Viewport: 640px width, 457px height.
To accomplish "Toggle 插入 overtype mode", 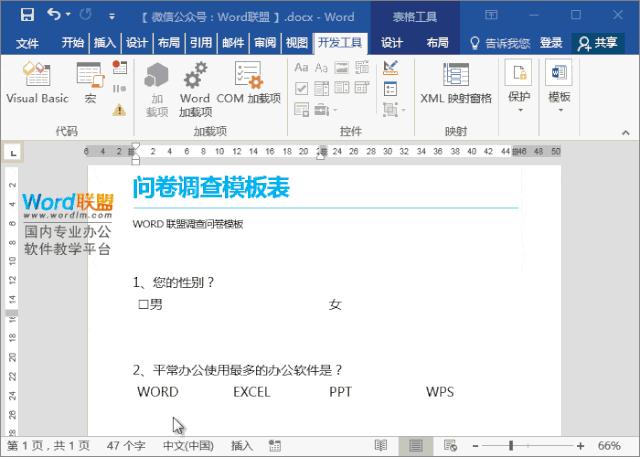I will [242, 446].
